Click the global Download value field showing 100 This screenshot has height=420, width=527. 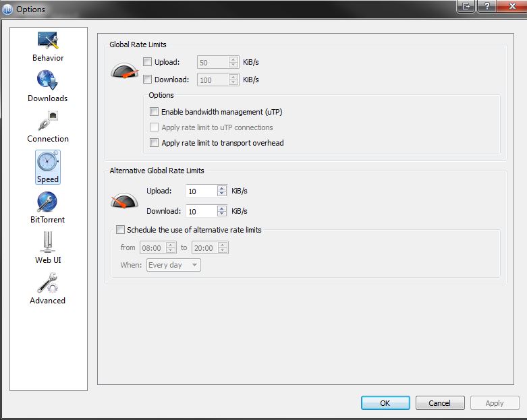click(213, 80)
